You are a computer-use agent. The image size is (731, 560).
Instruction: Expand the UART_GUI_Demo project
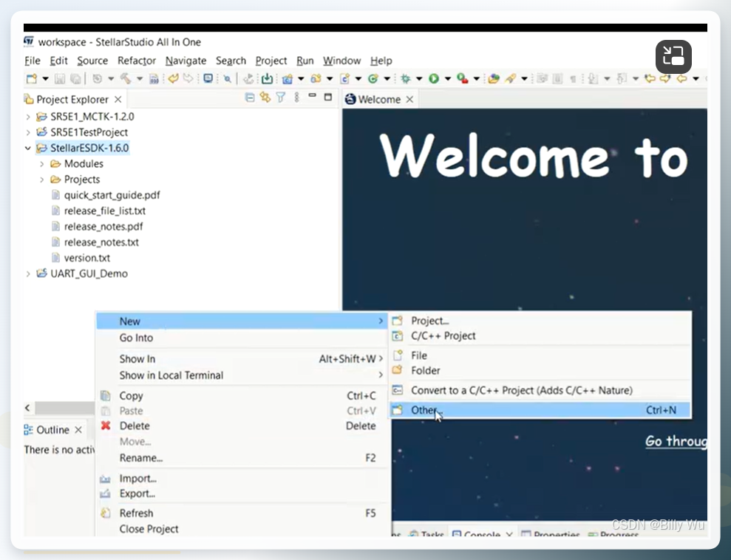[x=28, y=273]
